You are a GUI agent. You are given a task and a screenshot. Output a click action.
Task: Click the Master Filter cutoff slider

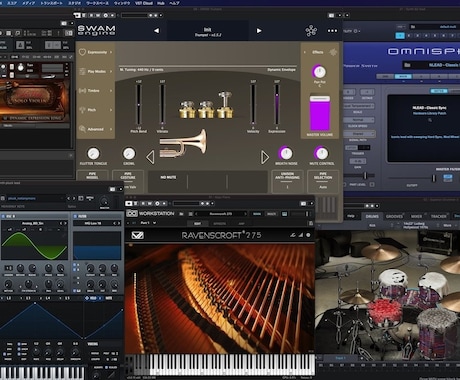tap(412, 178)
